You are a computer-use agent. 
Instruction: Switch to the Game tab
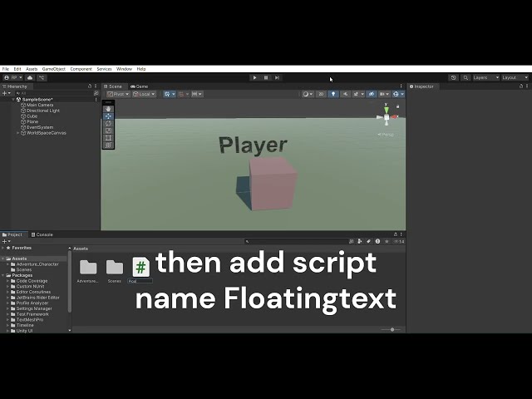pos(140,86)
